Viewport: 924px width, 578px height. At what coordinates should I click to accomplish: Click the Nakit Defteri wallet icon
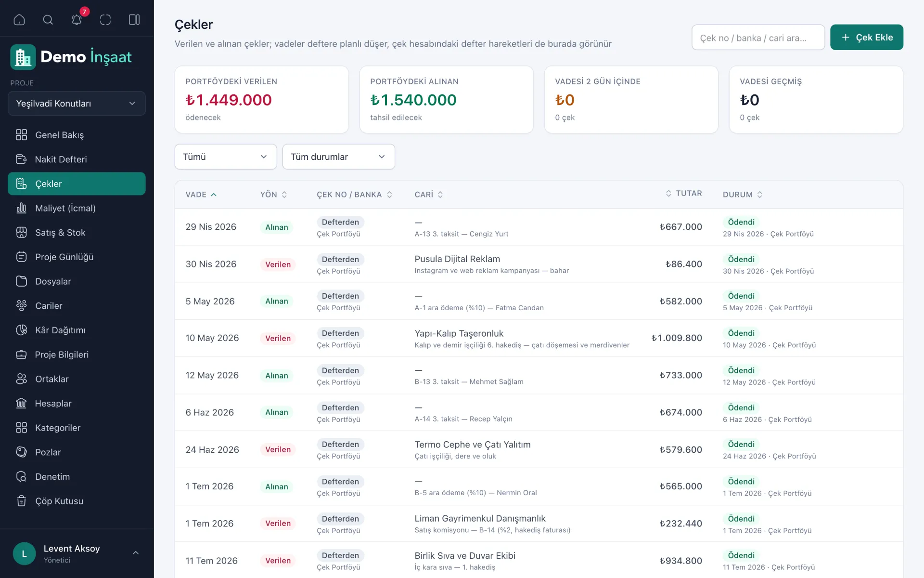(x=21, y=159)
